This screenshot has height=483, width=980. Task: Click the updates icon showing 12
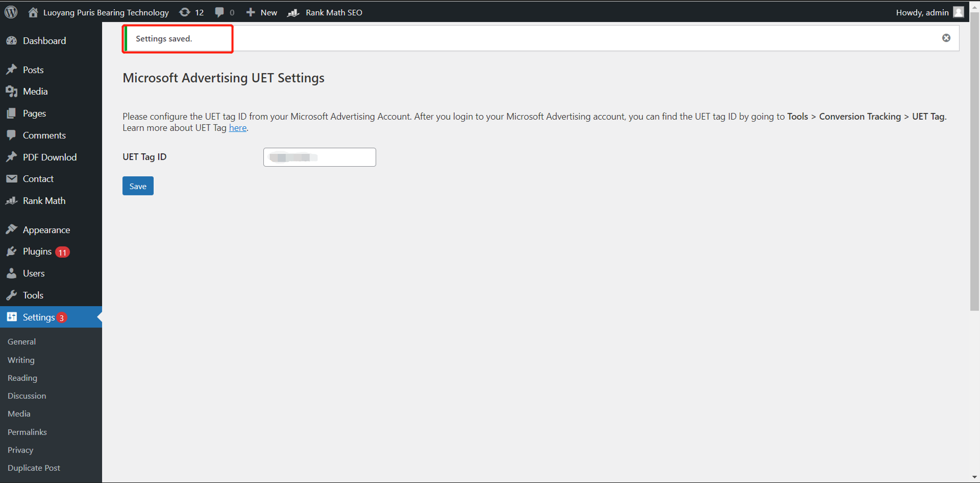(x=185, y=12)
